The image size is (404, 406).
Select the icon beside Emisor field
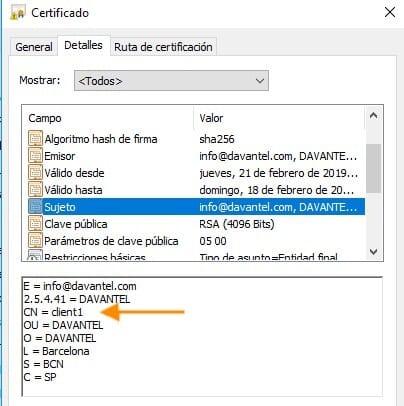[35, 156]
